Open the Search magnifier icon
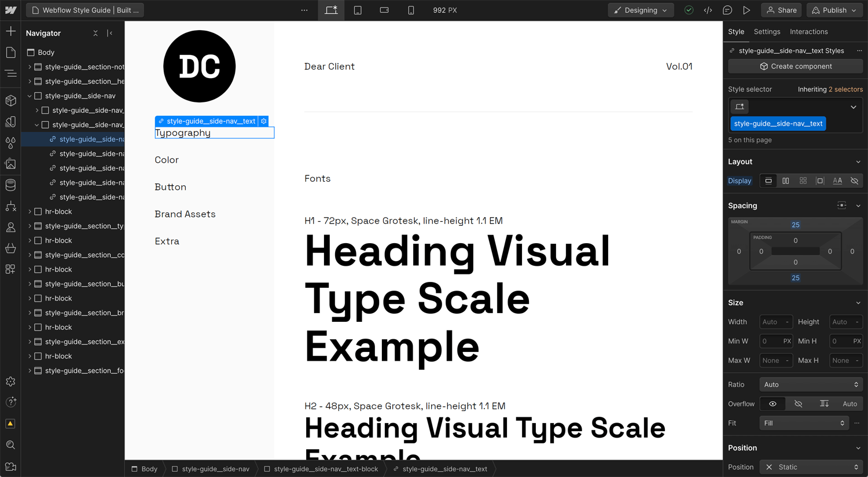Screen dimensions: 868x477 tap(10, 445)
